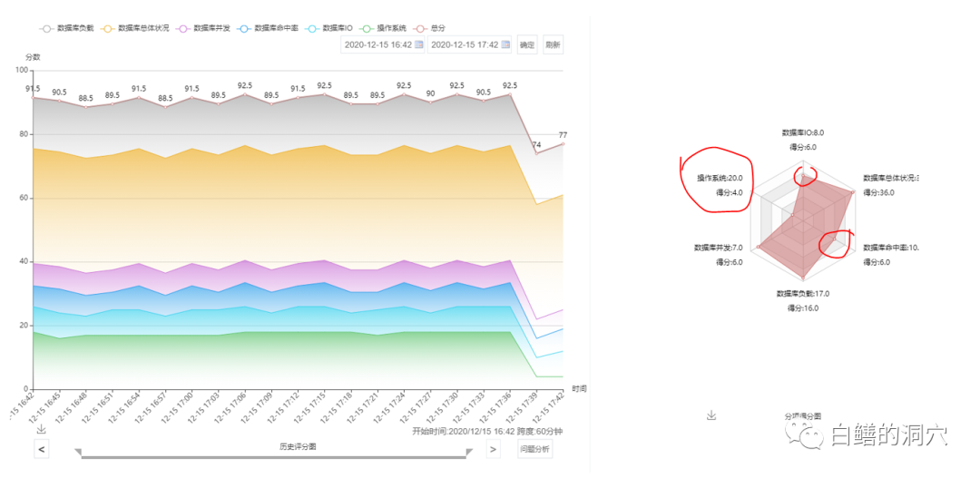Grab the left handle of the range slider
Image resolution: width=980 pixels, height=478 pixels.
click(78, 453)
